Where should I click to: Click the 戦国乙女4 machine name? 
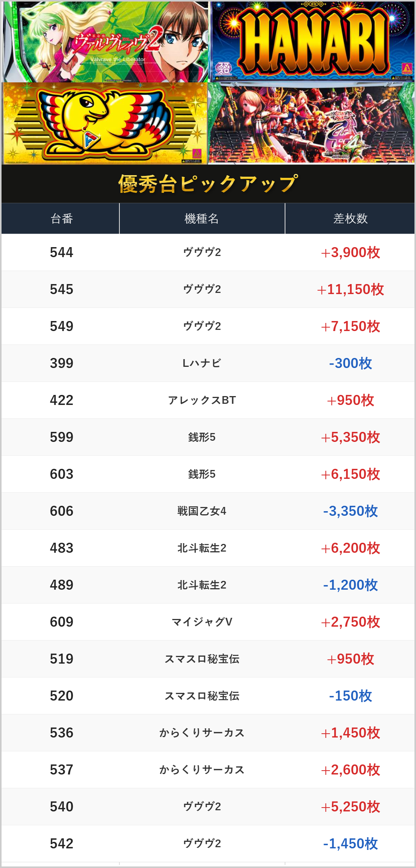[201, 511]
